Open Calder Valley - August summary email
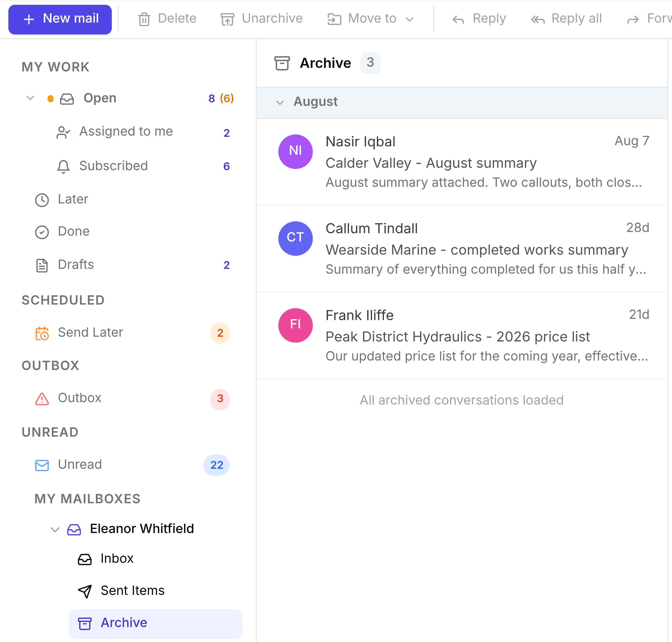 [461, 162]
